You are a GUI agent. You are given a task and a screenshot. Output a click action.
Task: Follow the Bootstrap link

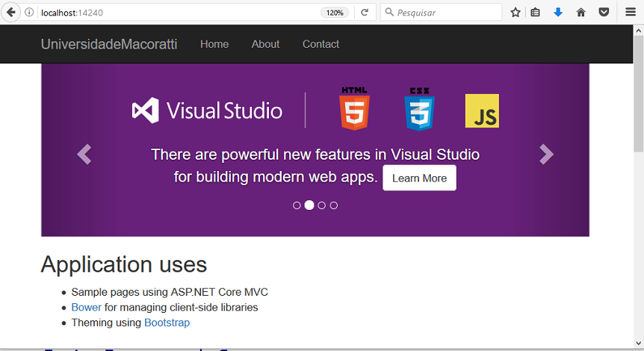167,323
